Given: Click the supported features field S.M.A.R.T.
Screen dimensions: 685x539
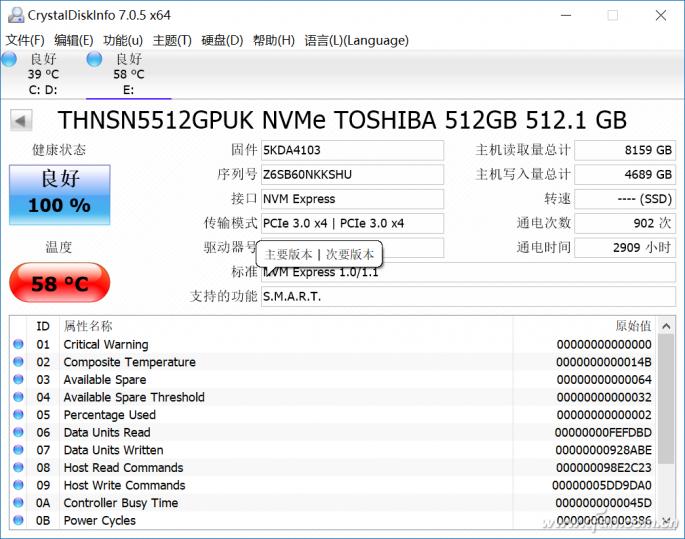Looking at the screenshot, I should tap(468, 297).
